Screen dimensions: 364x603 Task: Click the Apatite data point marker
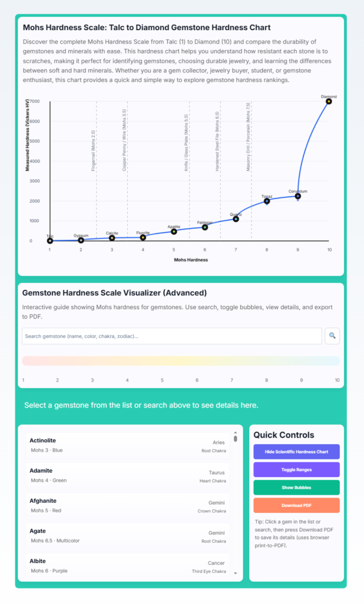(174, 231)
